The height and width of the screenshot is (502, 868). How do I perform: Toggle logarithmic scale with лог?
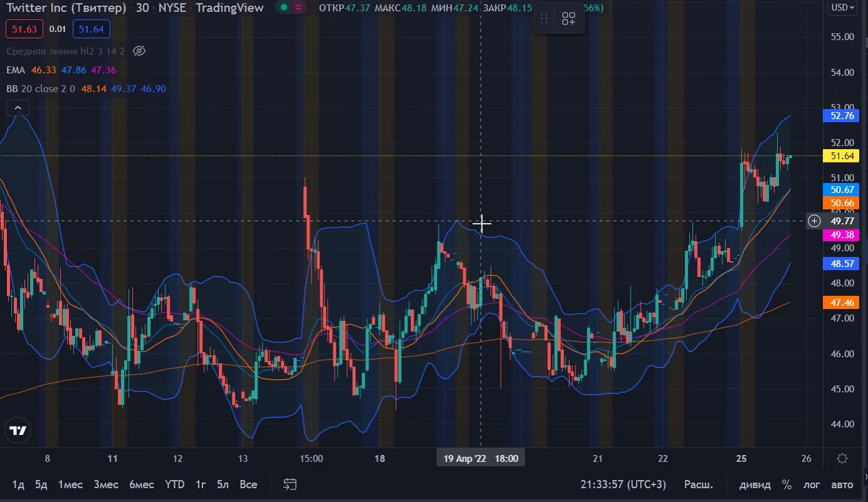coord(812,484)
